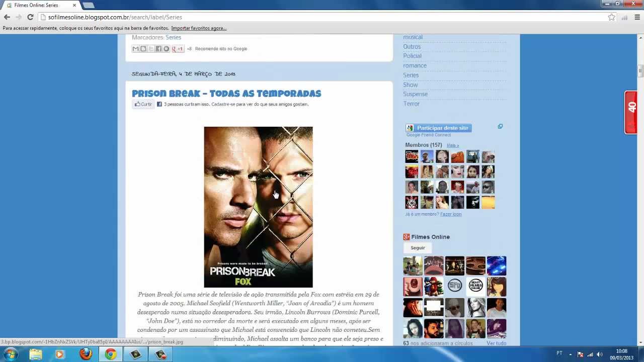The height and width of the screenshot is (362, 644).
Task: Share post on Orkut icon
Action: [x=166, y=49]
